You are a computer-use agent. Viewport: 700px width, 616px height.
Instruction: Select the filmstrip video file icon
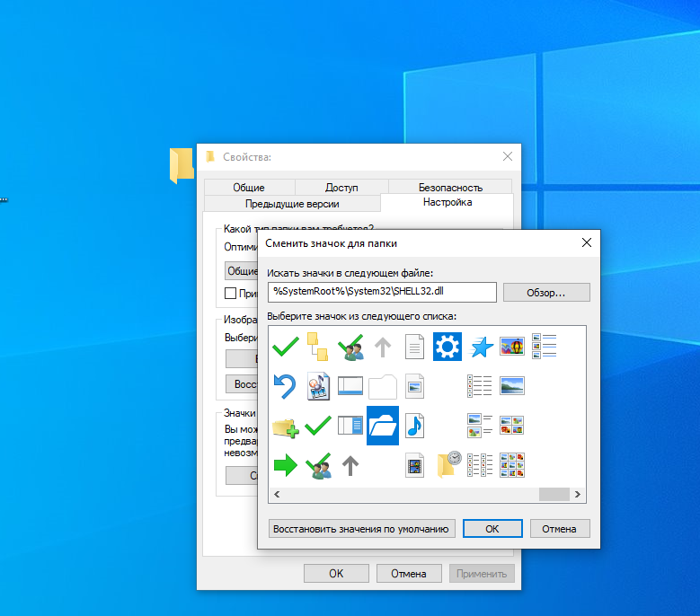pyautogui.click(x=414, y=465)
